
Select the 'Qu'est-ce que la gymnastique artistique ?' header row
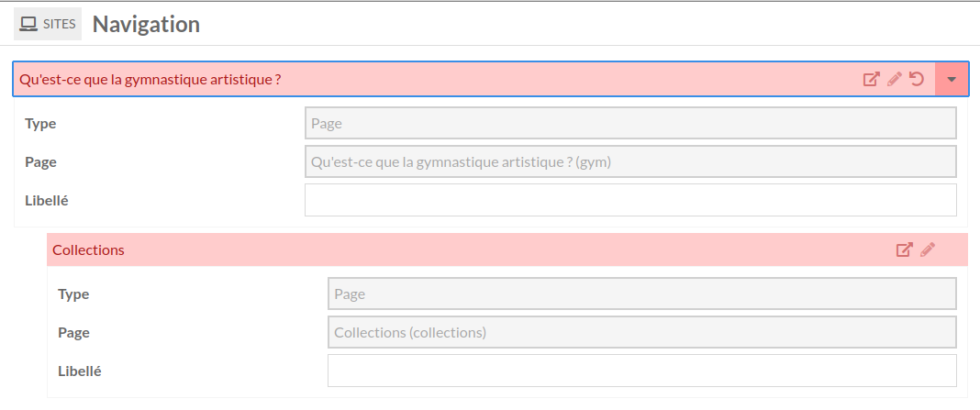pos(491,80)
